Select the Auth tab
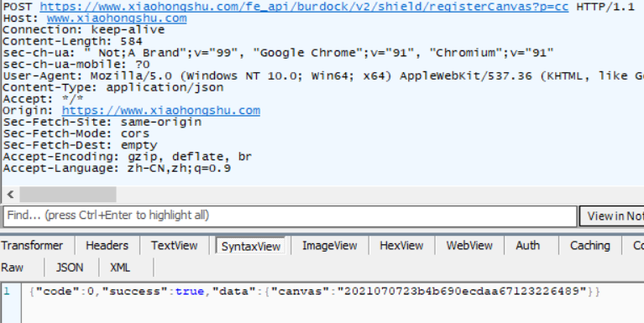This screenshot has height=323, width=644. click(527, 246)
